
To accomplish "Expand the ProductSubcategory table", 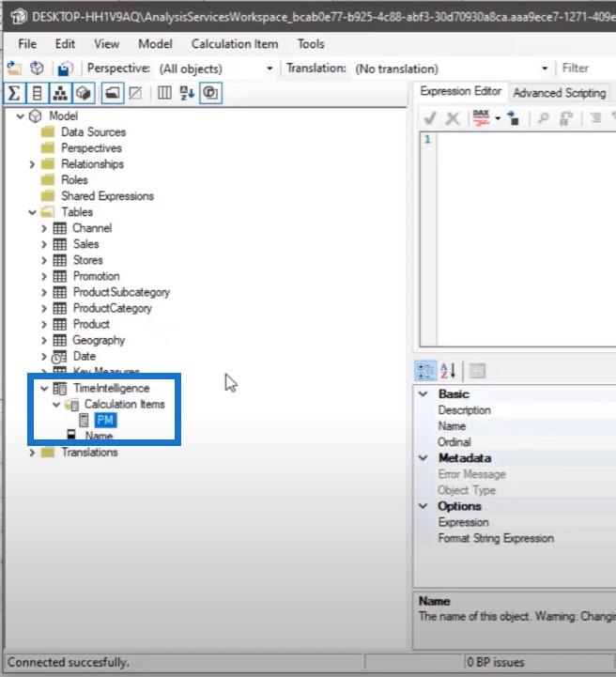I will pyautogui.click(x=44, y=292).
